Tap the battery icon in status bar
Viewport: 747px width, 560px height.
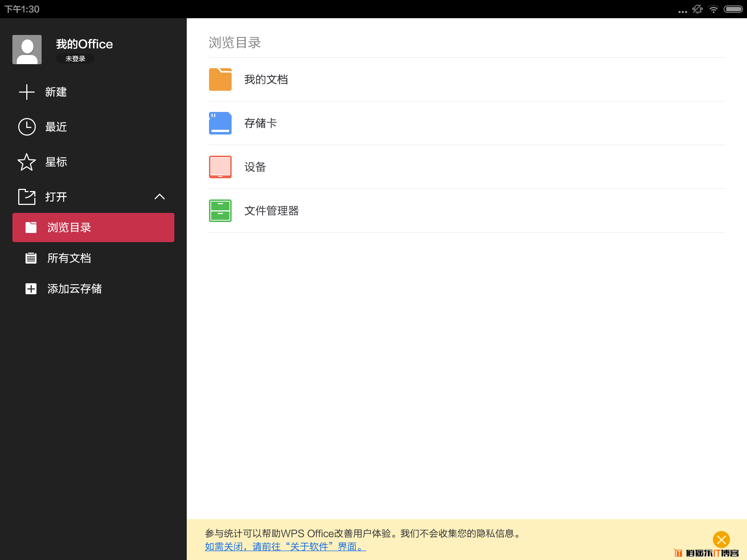pyautogui.click(x=734, y=9)
